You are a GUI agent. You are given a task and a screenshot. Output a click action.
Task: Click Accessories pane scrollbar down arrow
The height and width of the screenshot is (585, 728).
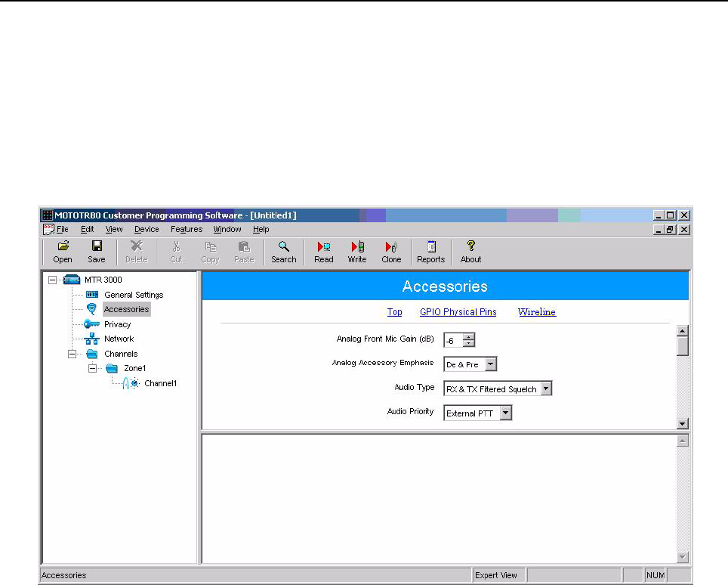[682, 423]
